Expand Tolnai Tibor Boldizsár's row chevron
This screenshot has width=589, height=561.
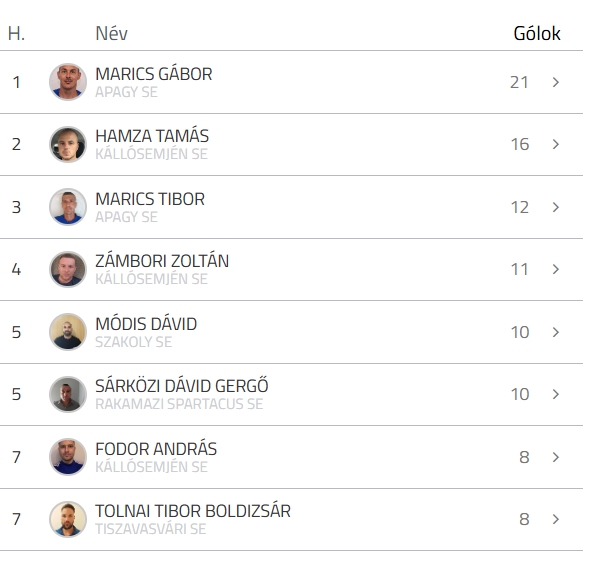[556, 519]
